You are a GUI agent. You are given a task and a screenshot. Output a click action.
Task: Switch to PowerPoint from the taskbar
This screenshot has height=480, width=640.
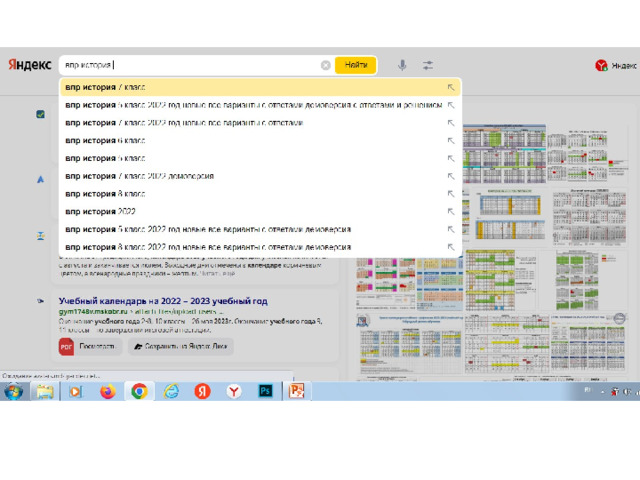pyautogui.click(x=297, y=391)
